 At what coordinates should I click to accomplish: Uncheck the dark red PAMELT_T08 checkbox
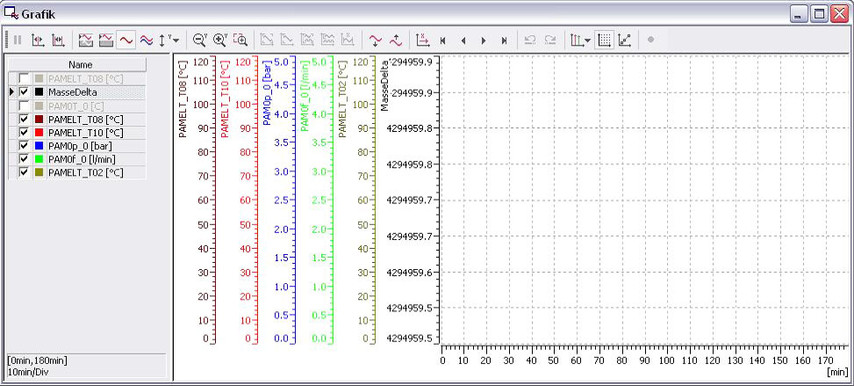pos(24,119)
